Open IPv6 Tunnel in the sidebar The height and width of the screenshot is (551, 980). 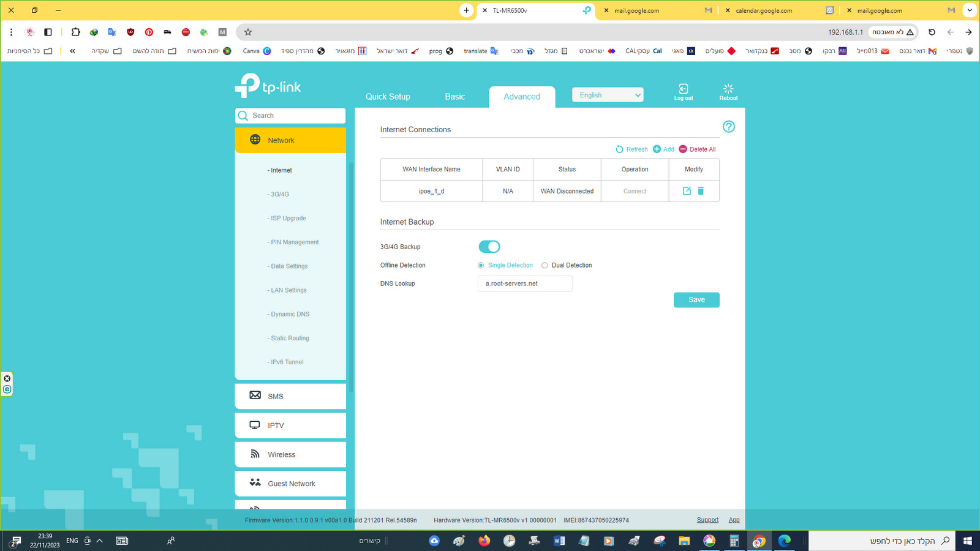pos(285,362)
